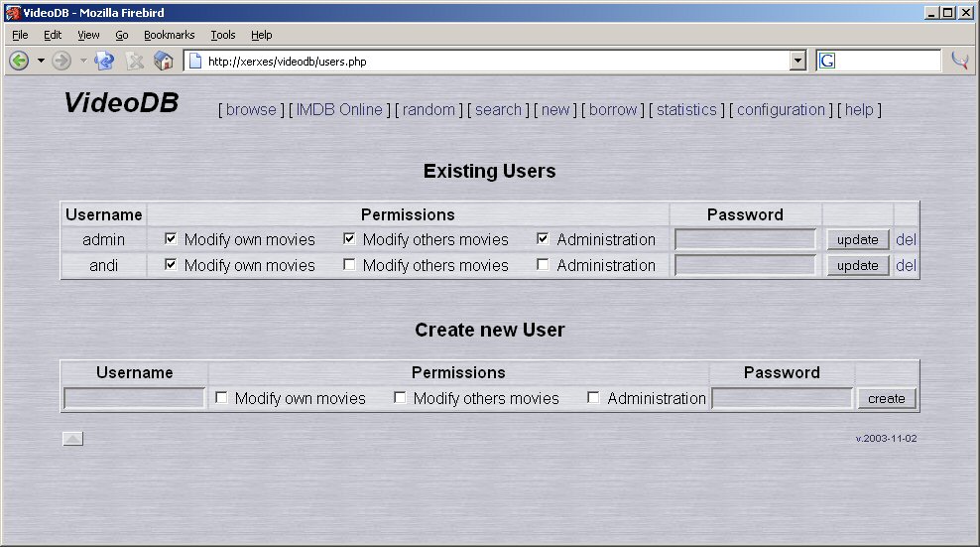This screenshot has width=980, height=547.
Task: Open the browse link
Action: pyautogui.click(x=251, y=109)
